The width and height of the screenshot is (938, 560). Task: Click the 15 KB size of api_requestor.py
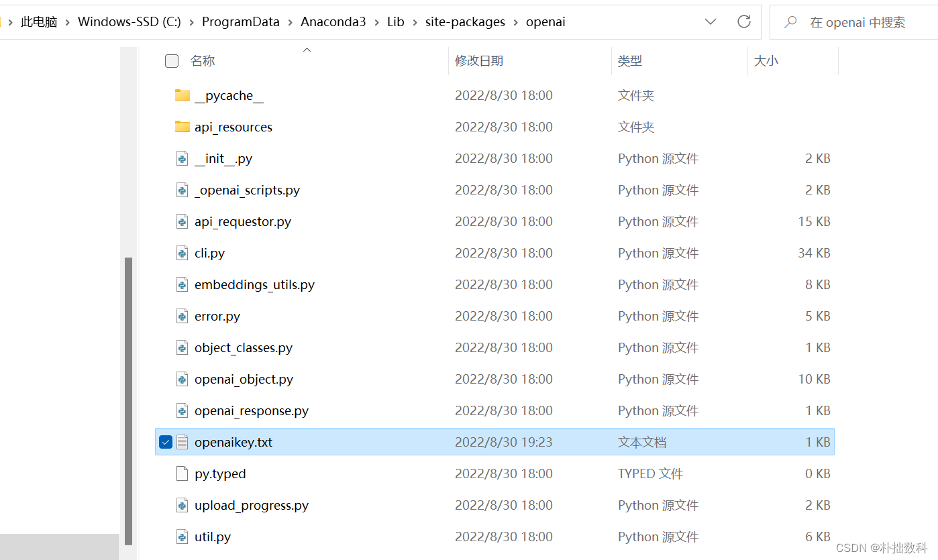pyautogui.click(x=814, y=222)
